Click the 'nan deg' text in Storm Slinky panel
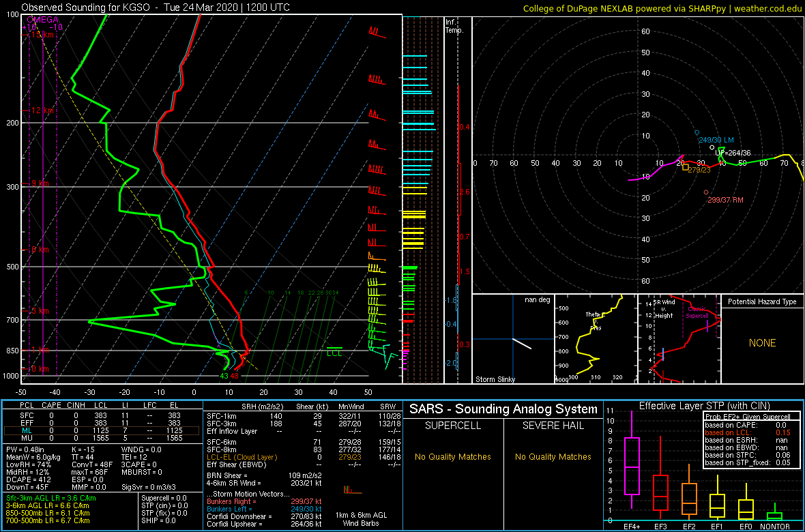Screen dimensions: 805x532 [x=537, y=300]
